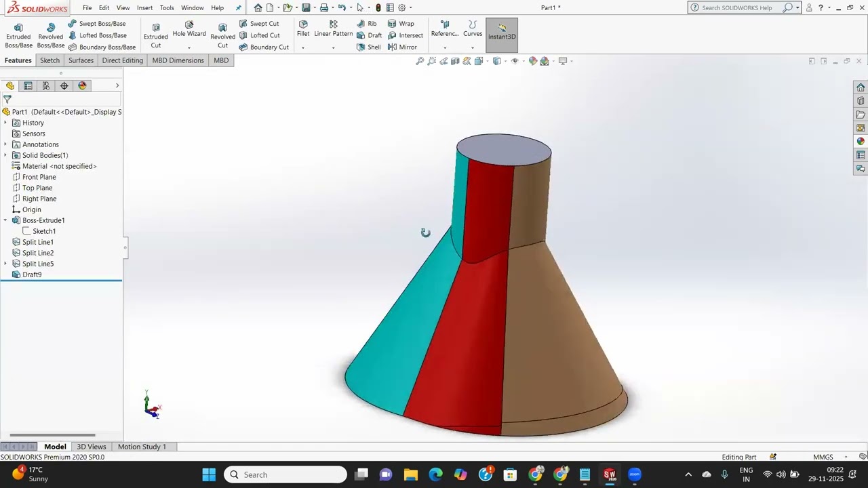Expand the History tree node
The width and height of the screenshot is (868, 488).
click(5, 123)
